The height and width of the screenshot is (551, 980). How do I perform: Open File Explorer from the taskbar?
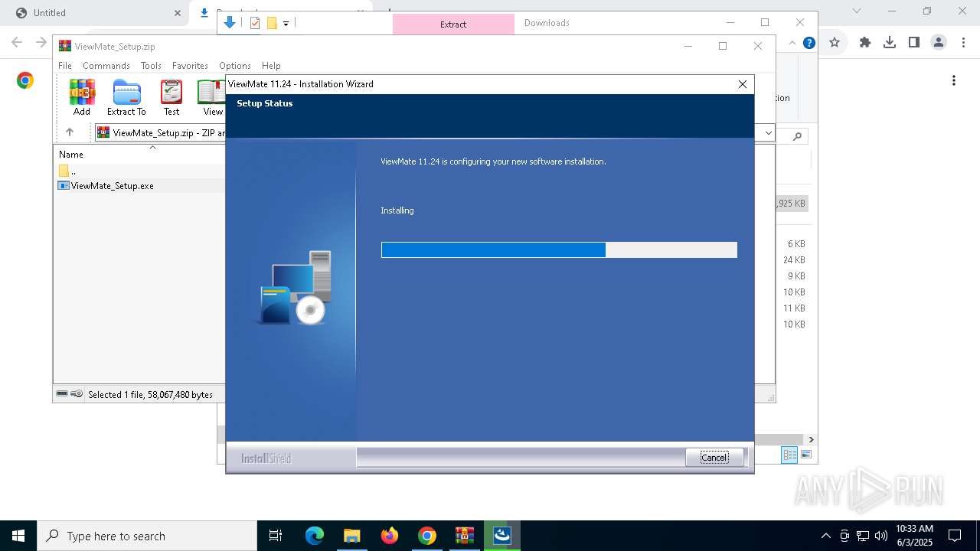pyautogui.click(x=352, y=536)
